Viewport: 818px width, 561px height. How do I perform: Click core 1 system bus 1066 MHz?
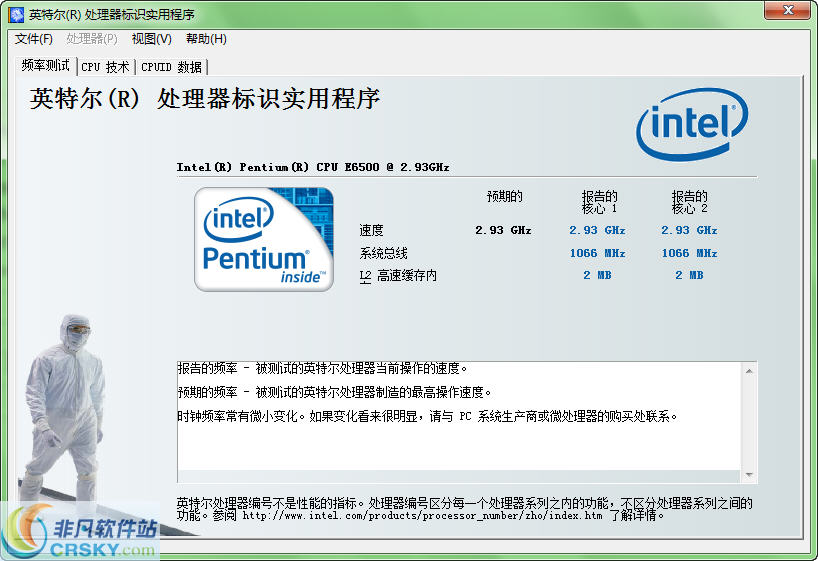597,253
